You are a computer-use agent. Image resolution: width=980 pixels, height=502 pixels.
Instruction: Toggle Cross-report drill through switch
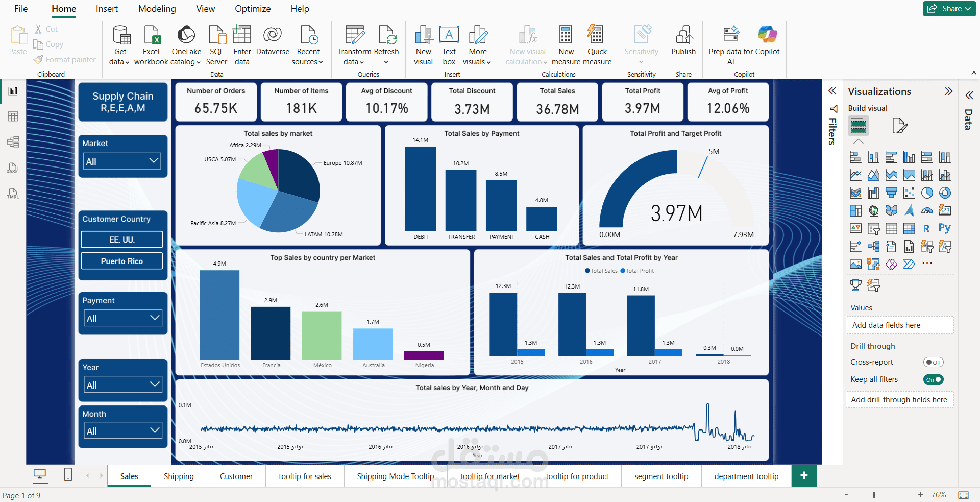point(934,362)
